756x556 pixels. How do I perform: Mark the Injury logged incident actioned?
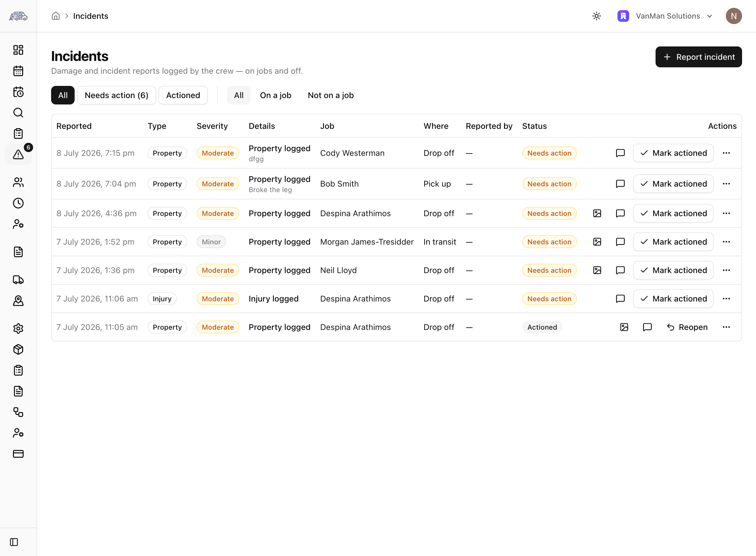(673, 299)
